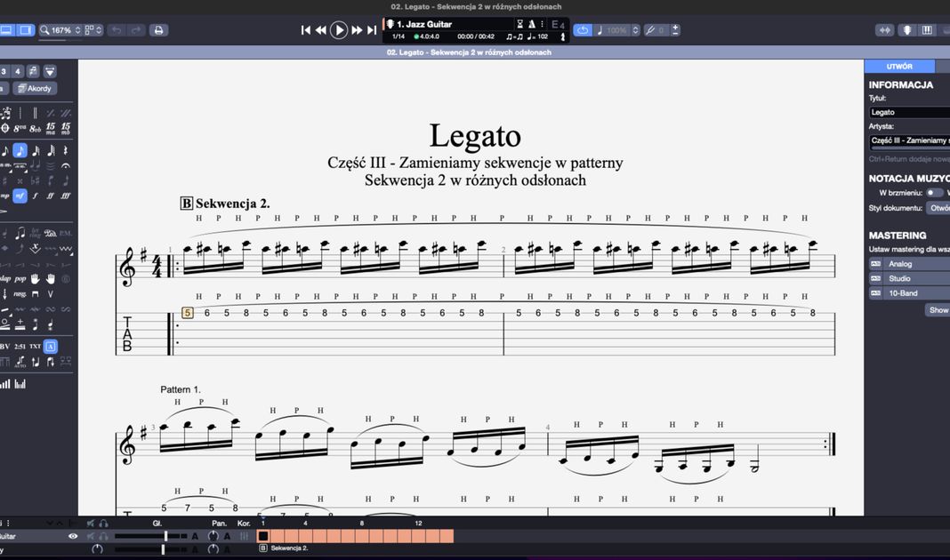950x560 pixels.
Task: Click the Tytuł field containing Legato
Action: click(909, 112)
